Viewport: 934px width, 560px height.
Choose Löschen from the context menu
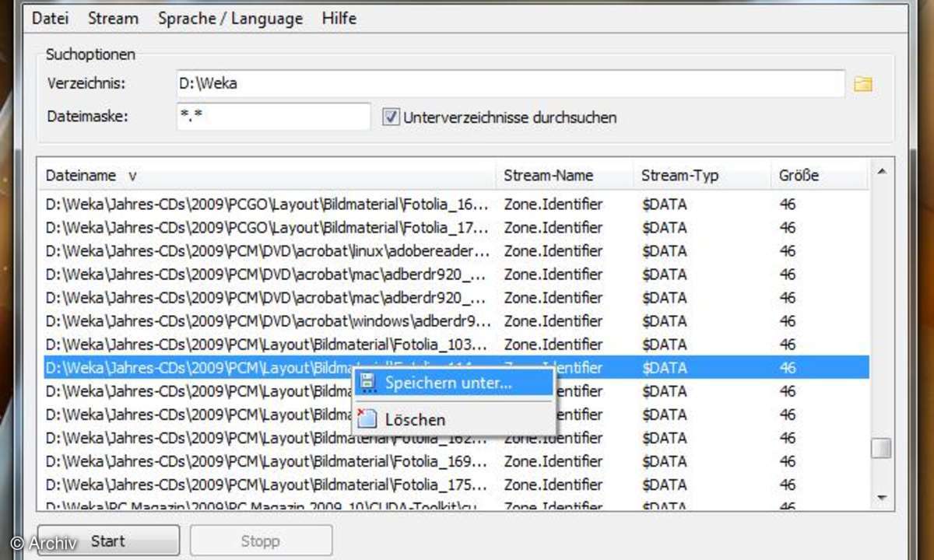tap(416, 419)
